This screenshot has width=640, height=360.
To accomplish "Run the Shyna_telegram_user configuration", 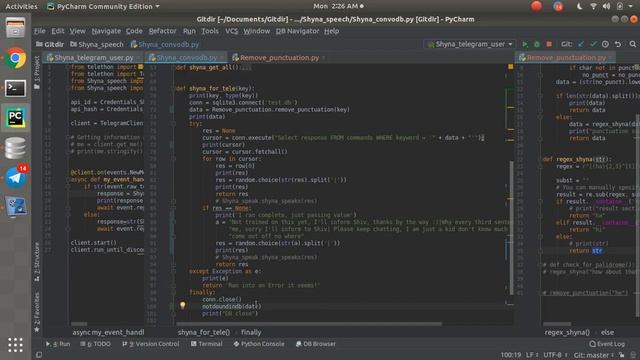I will (x=525, y=44).
